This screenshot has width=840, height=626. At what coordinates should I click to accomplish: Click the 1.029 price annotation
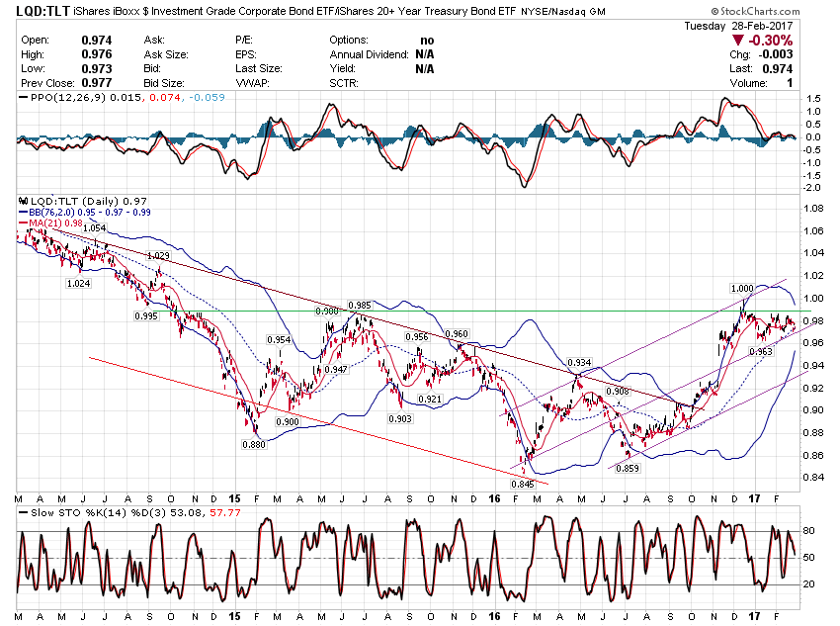tap(158, 256)
